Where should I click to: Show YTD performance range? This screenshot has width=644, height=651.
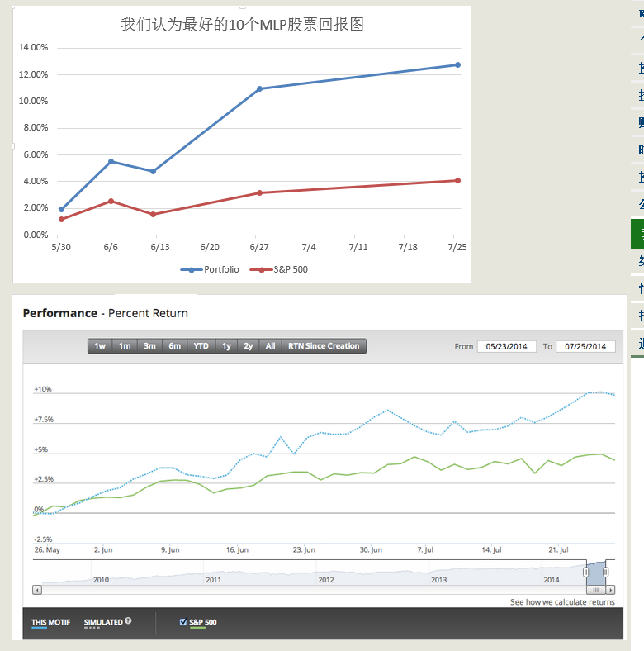[201, 346]
